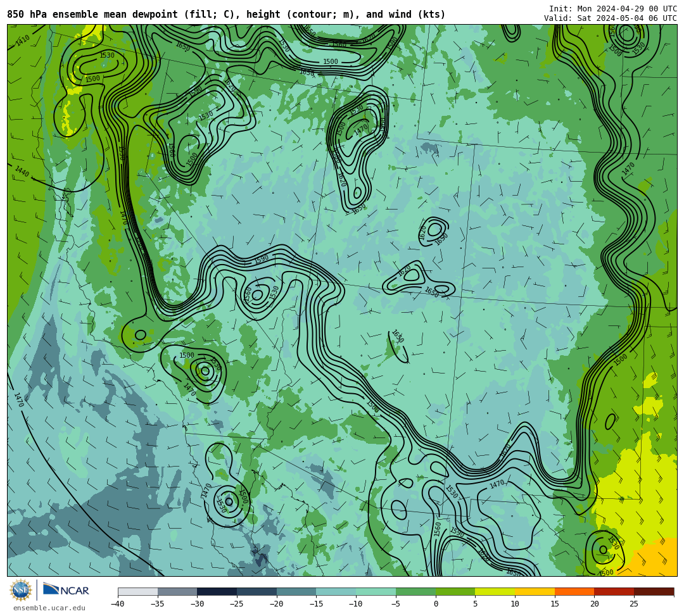
Task: Click the 25 colorbar tick label
Action: click(x=634, y=604)
